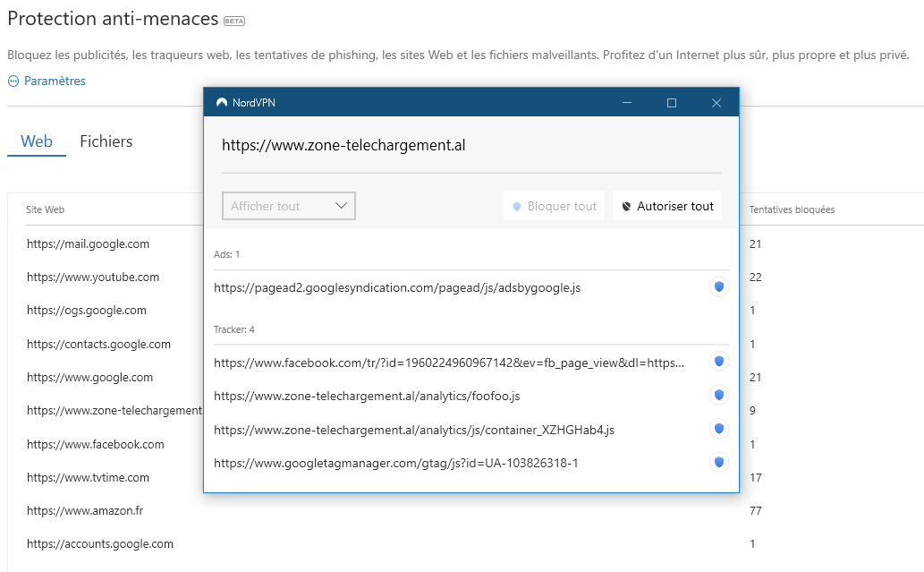Toggle shield for the googletagmanager tracker
This screenshot has height=572, width=924.
tap(718, 462)
